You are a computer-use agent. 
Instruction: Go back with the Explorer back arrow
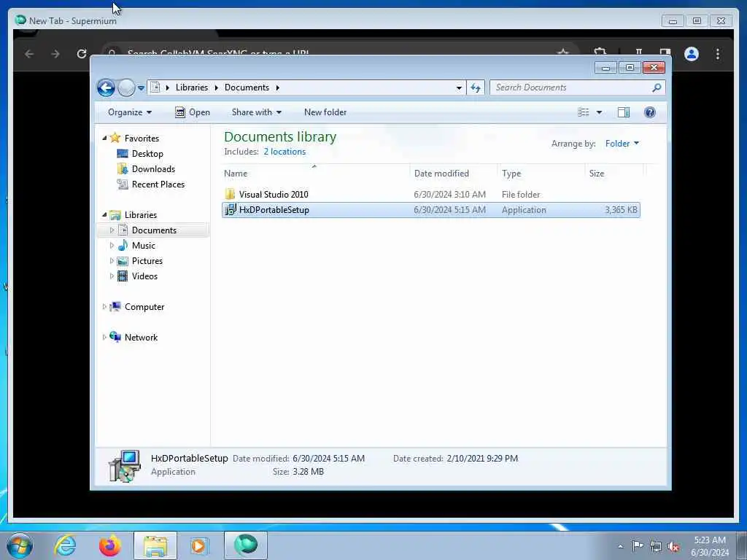click(106, 87)
